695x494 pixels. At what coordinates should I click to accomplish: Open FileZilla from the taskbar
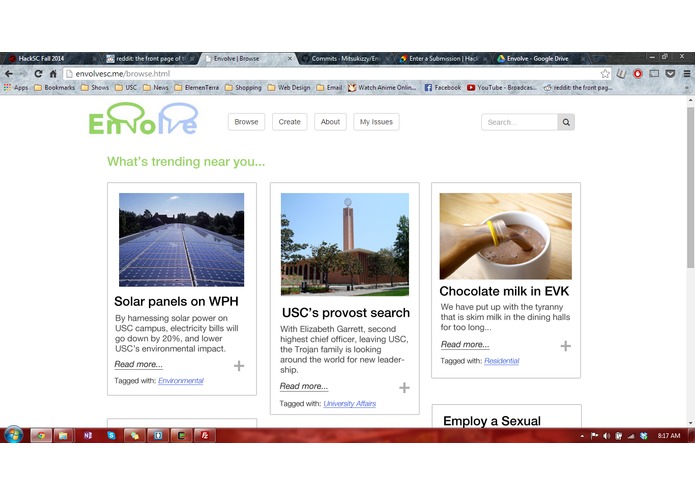pyautogui.click(x=205, y=436)
